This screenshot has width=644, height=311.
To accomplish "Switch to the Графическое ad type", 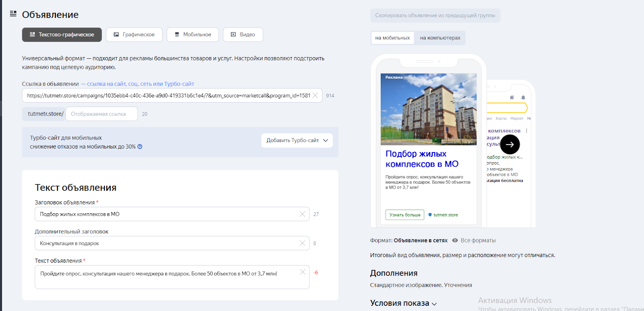I will (x=134, y=35).
